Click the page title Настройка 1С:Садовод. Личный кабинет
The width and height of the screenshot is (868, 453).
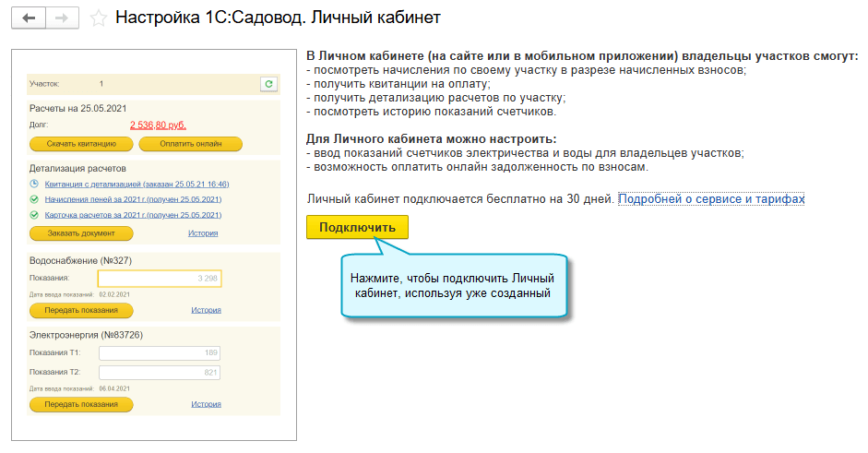tap(278, 18)
